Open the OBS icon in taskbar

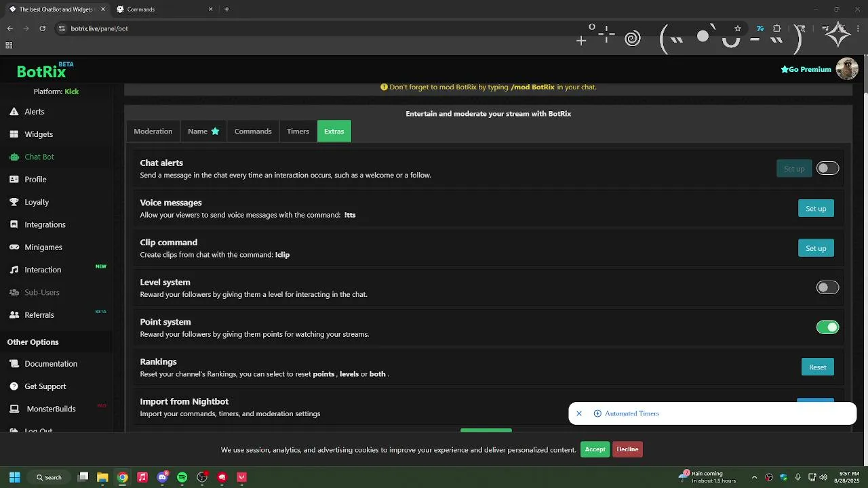click(202, 477)
